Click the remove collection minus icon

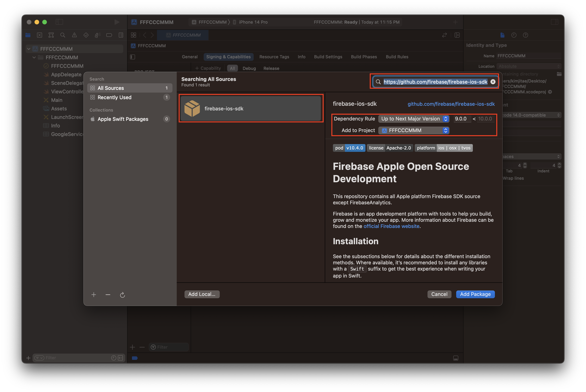click(108, 295)
